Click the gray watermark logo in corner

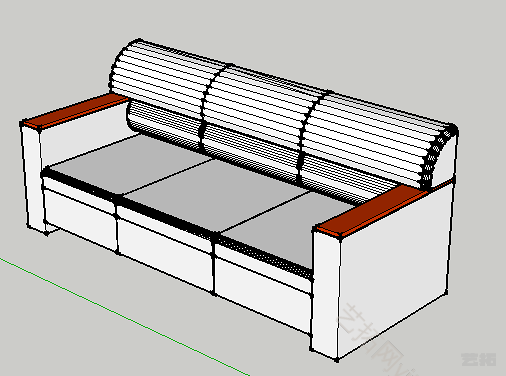[478, 359]
